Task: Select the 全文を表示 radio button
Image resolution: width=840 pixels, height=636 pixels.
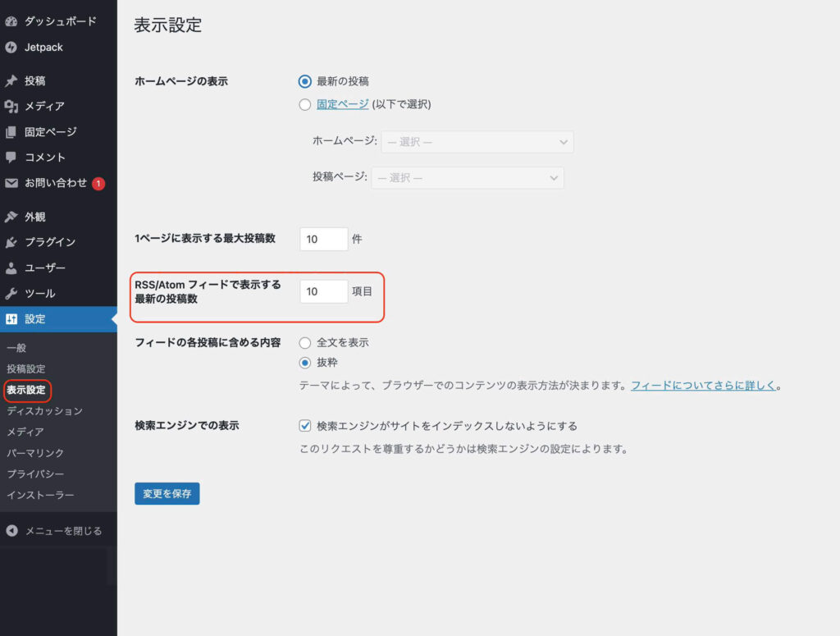Action: pos(305,342)
